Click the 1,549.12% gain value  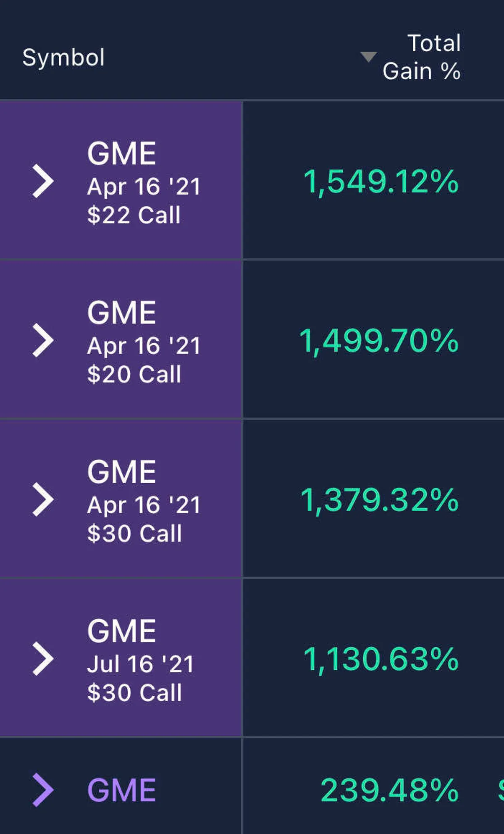[381, 182]
